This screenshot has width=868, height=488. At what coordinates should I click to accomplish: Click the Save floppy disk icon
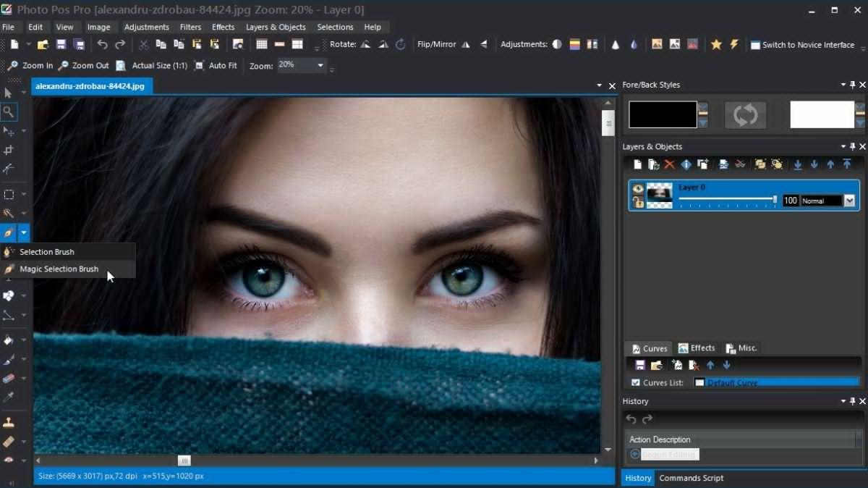[x=61, y=45]
